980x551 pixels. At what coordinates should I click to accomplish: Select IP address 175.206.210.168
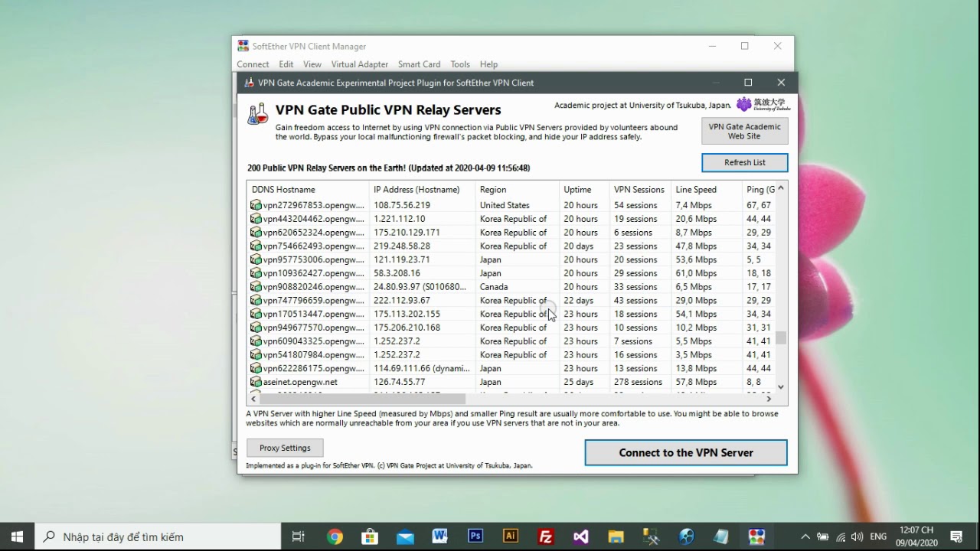[407, 328]
